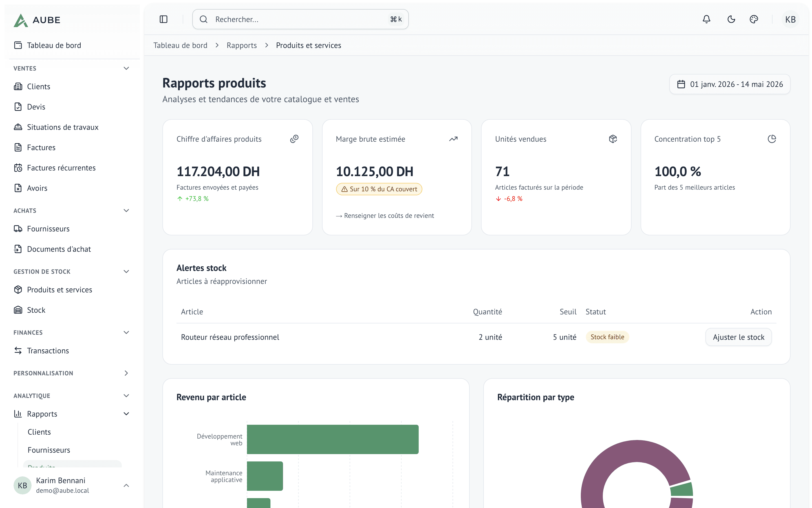Open Clients report under Rapports
Image resolution: width=812 pixels, height=508 pixels.
[x=72, y=432]
